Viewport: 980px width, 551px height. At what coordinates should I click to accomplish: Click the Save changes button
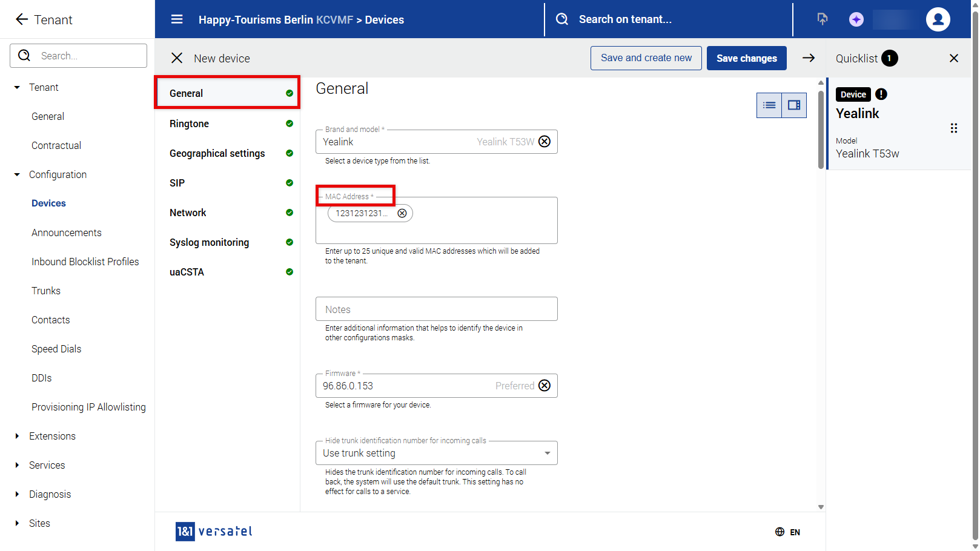pyautogui.click(x=746, y=58)
